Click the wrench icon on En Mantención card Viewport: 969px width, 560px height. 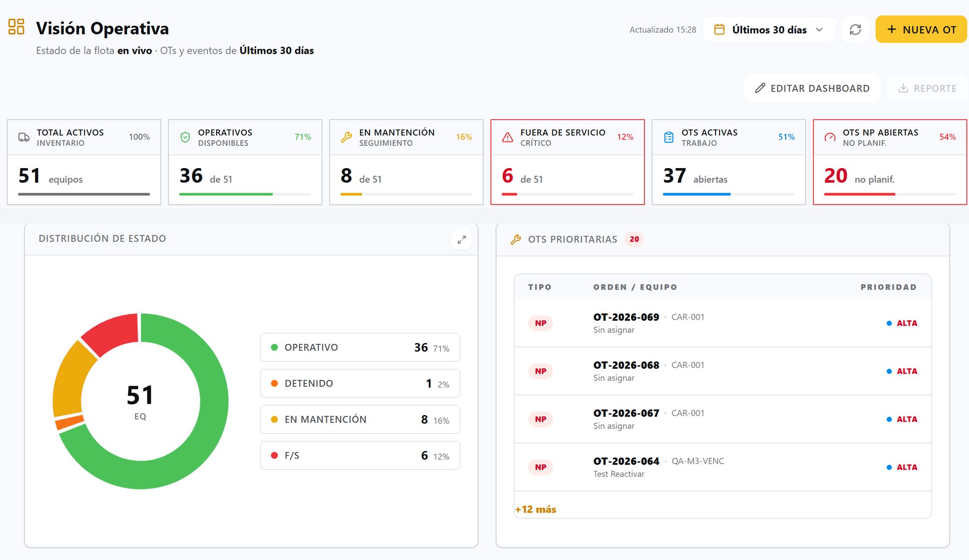point(346,137)
